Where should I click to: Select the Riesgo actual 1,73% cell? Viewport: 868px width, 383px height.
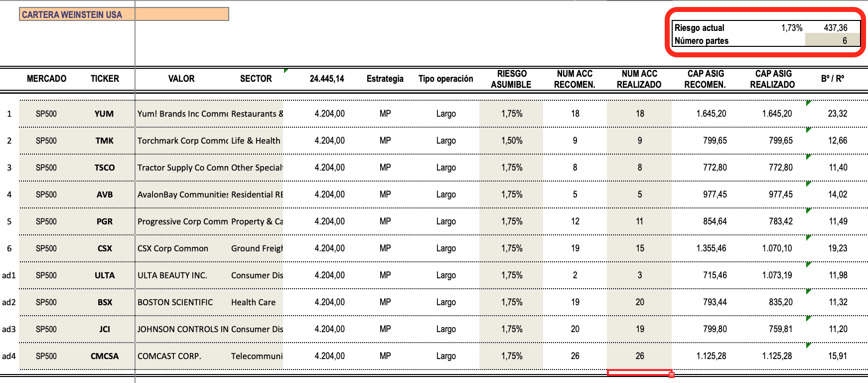[791, 28]
